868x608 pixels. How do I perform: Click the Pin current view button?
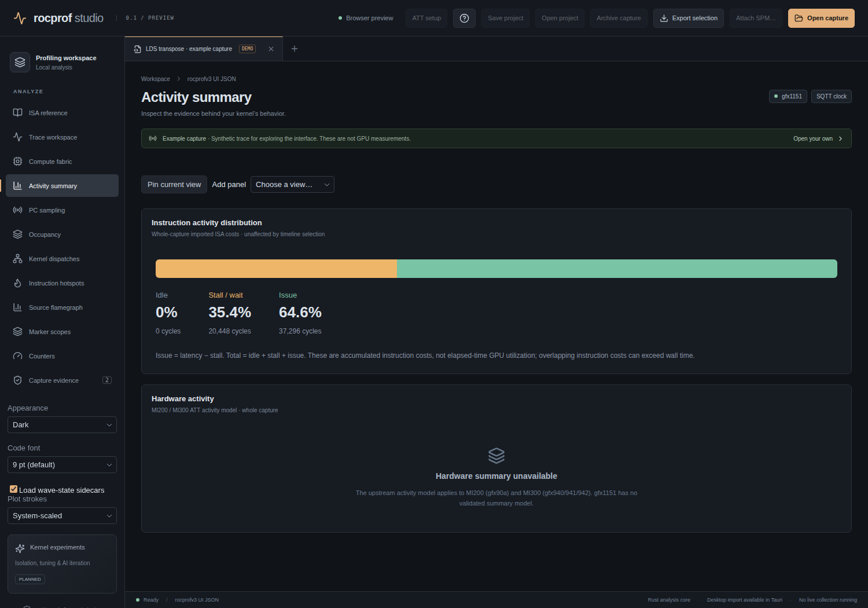174,185
